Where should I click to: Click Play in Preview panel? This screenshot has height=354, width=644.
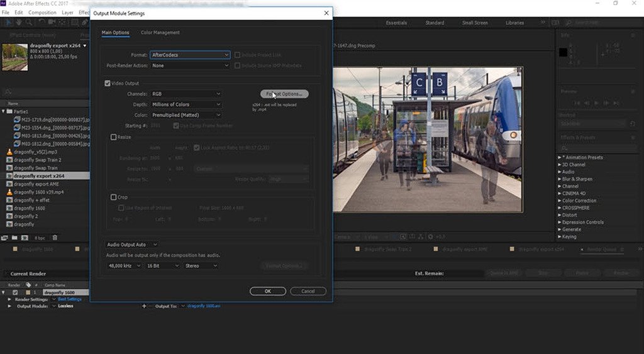click(x=596, y=103)
